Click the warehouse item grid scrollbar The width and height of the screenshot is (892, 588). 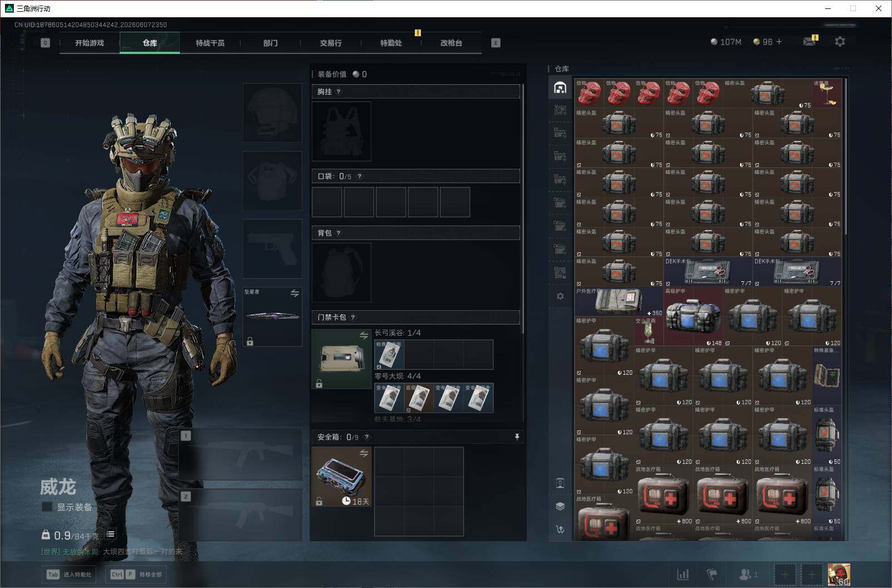[x=846, y=156]
